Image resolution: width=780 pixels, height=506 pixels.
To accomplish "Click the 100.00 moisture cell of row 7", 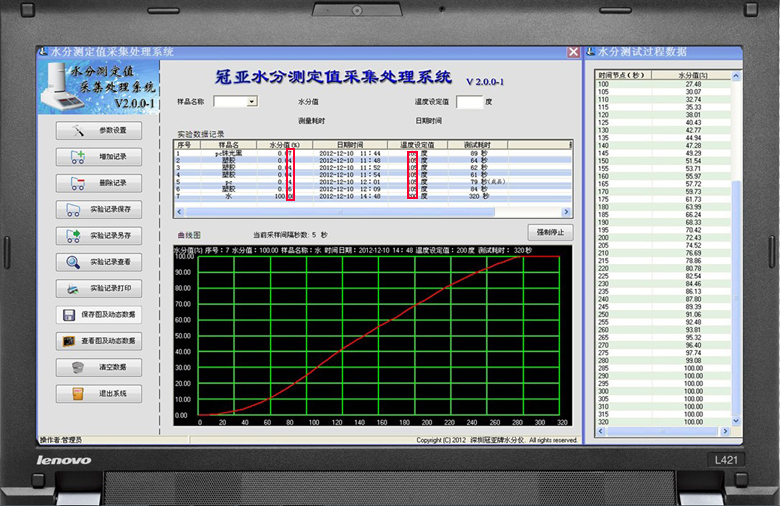I will click(284, 196).
